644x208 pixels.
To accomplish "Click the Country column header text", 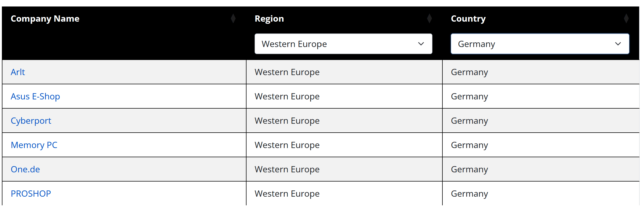I will (468, 19).
